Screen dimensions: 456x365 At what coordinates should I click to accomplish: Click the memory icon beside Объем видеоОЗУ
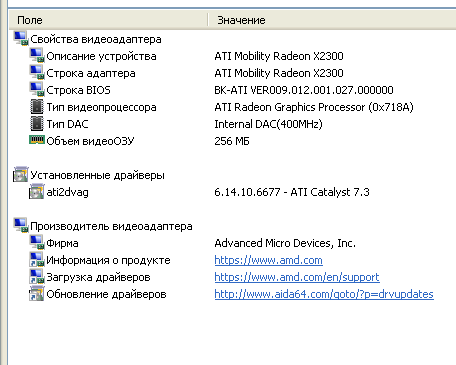tap(37, 140)
